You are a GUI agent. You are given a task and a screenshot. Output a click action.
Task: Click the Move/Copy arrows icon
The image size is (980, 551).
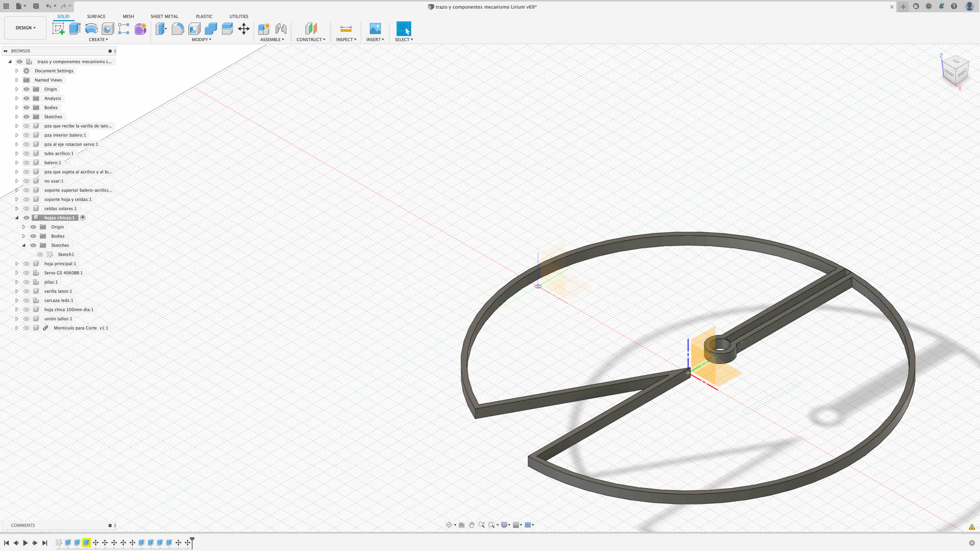point(244,29)
